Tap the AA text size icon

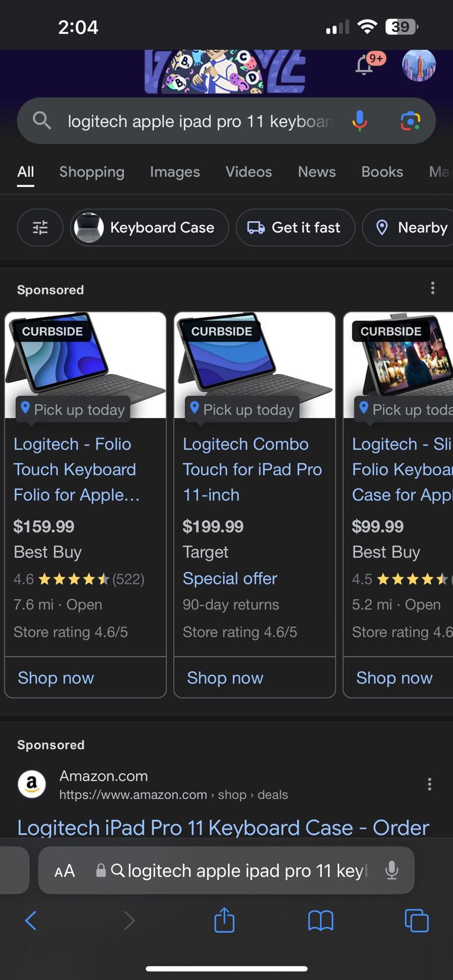pyautogui.click(x=65, y=871)
